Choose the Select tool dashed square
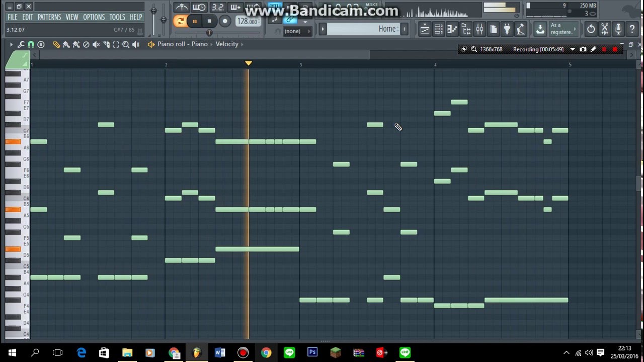This screenshot has width=644, height=362. click(116, 44)
